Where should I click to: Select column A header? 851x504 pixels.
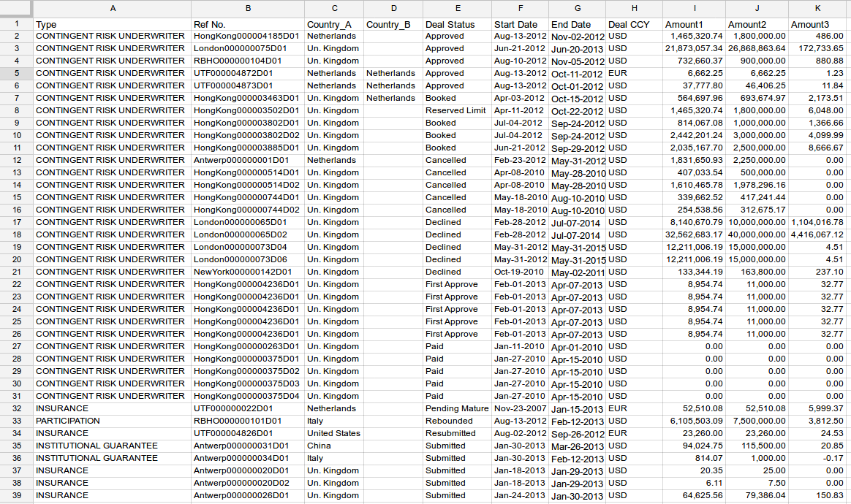[112, 9]
